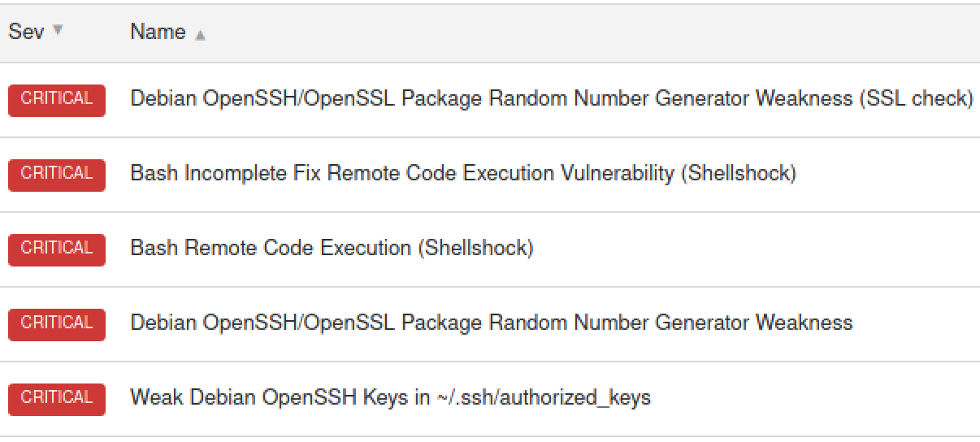Open Weak Debian OpenSSH Keys in authorized_keys
This screenshot has width=980, height=442.
click(390, 398)
